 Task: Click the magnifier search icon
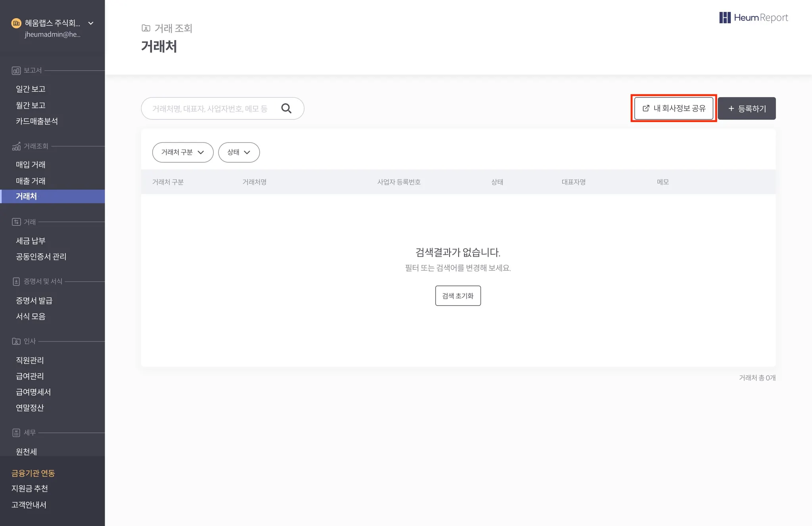coord(286,108)
